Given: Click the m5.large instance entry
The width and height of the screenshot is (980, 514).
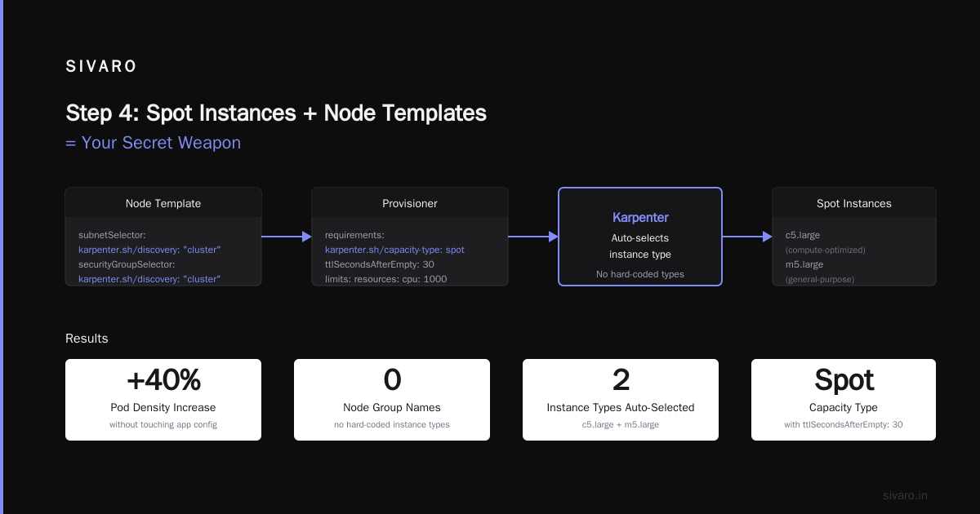Looking at the screenshot, I should tap(804, 264).
